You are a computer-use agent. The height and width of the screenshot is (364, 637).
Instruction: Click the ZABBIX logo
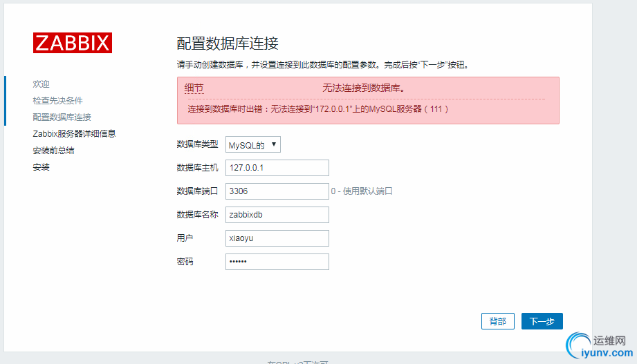[x=73, y=43]
